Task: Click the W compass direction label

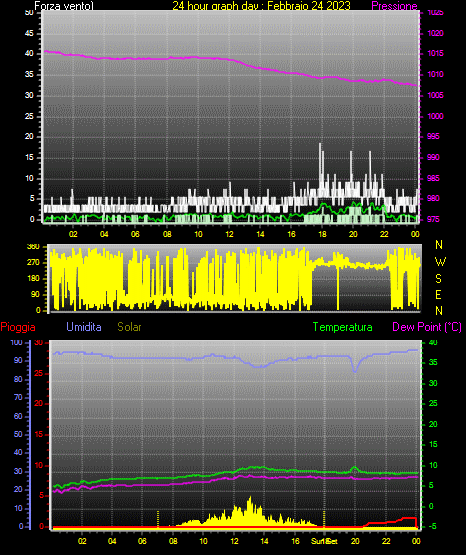Action: [x=440, y=262]
